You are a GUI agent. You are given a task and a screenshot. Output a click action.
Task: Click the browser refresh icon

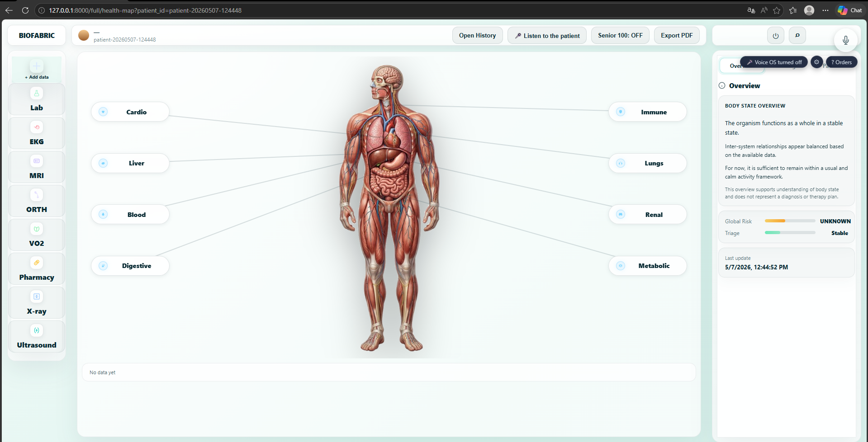point(25,10)
